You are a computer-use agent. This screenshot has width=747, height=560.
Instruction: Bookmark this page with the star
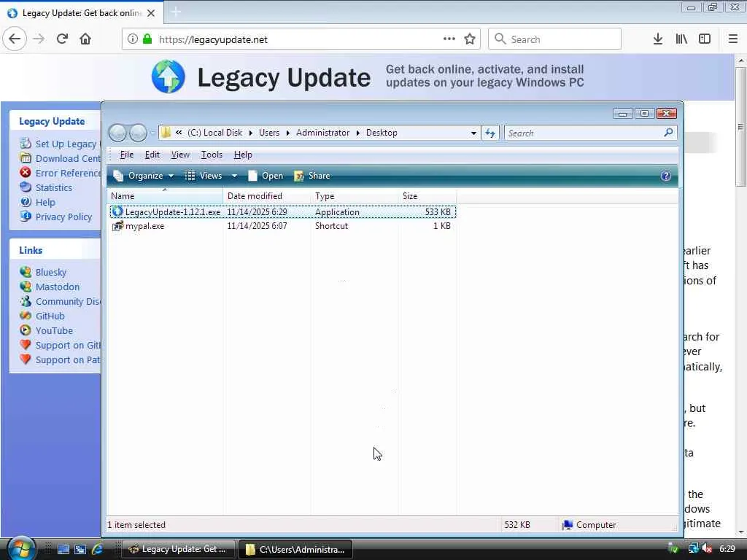470,39
